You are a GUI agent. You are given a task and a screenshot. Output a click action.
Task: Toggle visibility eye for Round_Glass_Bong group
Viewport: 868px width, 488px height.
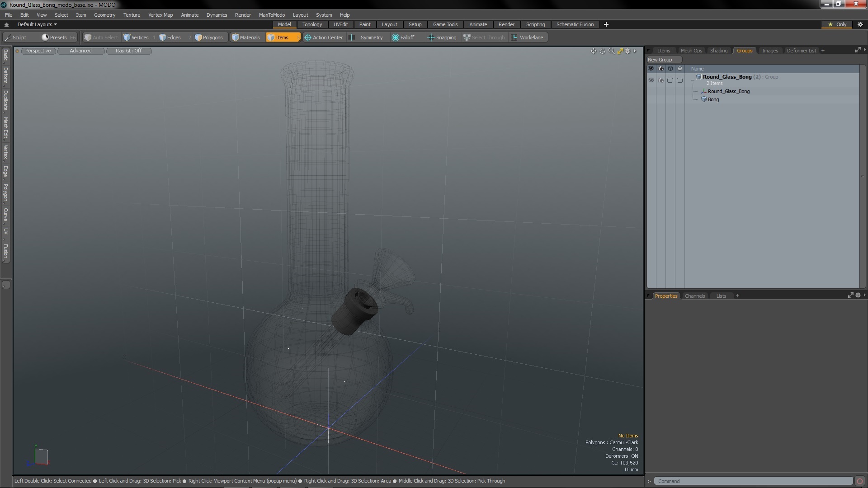click(651, 80)
